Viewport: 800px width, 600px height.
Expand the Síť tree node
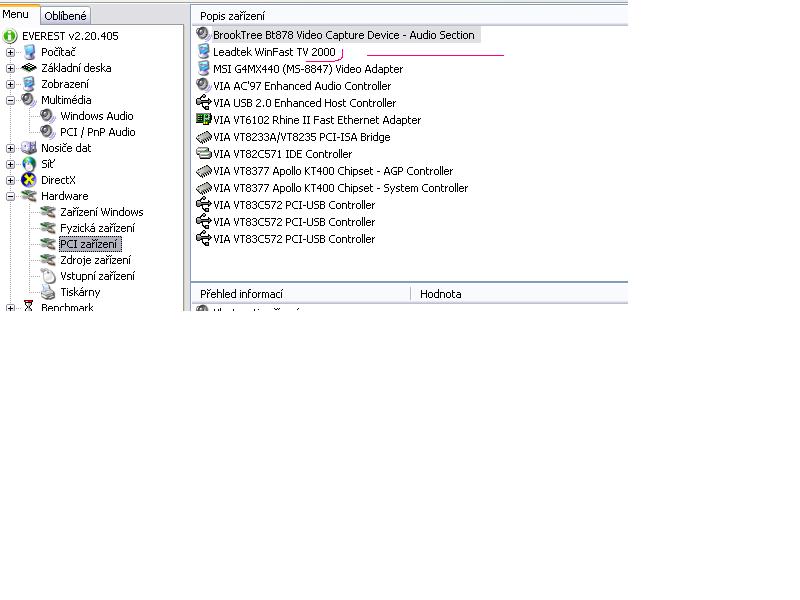coord(10,164)
